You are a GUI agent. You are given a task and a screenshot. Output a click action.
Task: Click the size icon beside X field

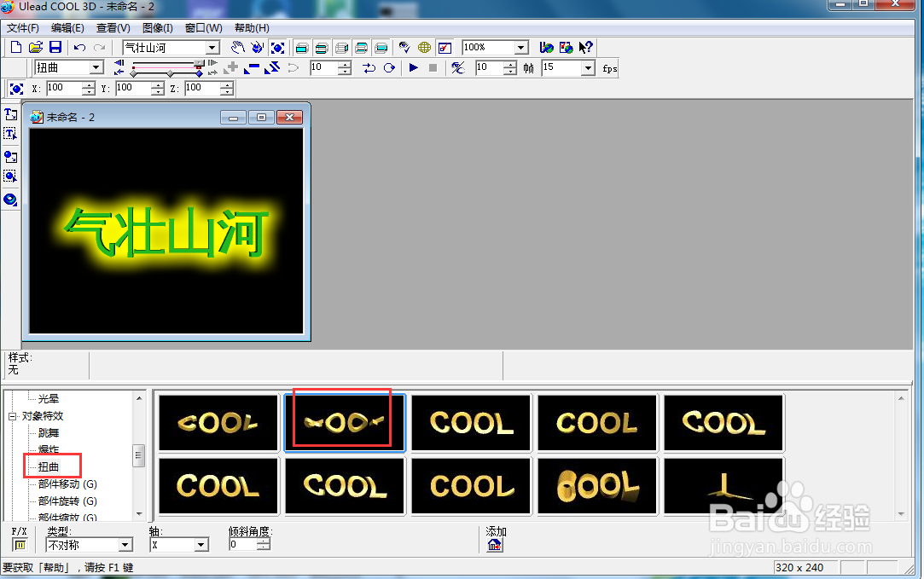coord(16,89)
